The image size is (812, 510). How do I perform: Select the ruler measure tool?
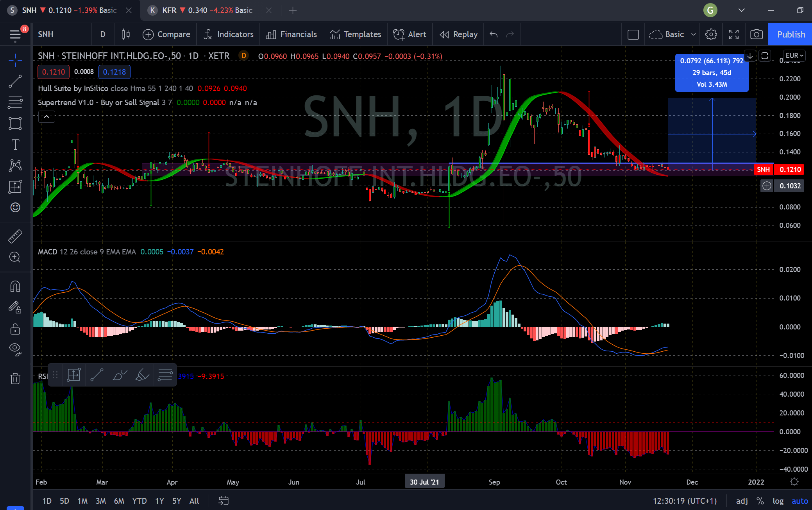15,236
